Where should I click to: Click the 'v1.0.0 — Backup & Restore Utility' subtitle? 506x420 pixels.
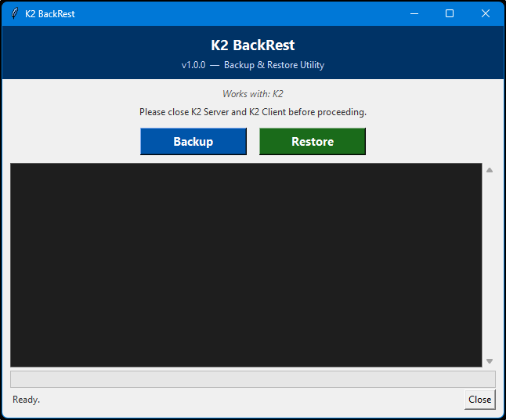pyautogui.click(x=253, y=65)
